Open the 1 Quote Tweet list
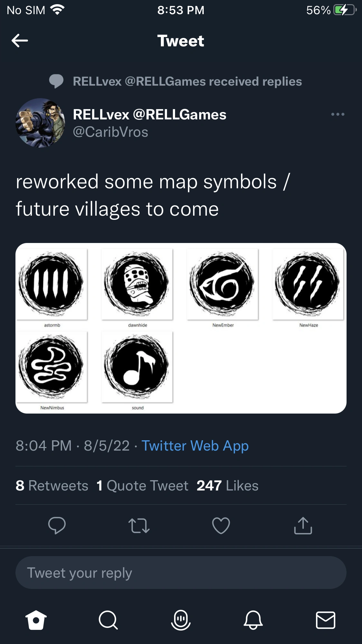 [x=142, y=486]
